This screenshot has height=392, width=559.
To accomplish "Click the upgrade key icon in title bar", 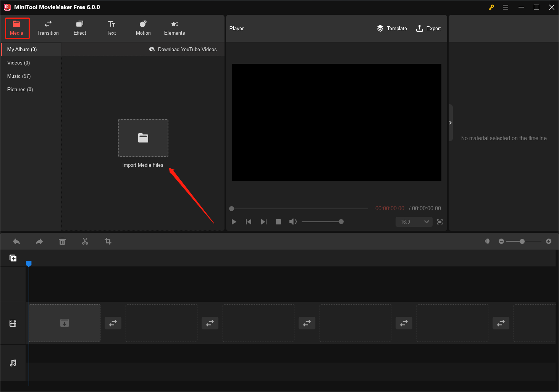I will click(x=491, y=7).
